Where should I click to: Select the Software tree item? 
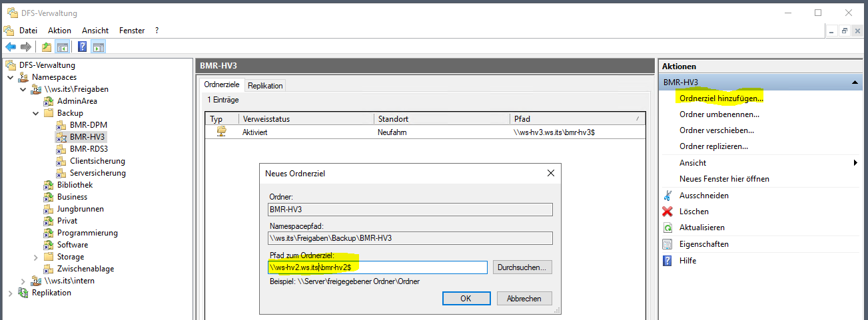(73, 245)
